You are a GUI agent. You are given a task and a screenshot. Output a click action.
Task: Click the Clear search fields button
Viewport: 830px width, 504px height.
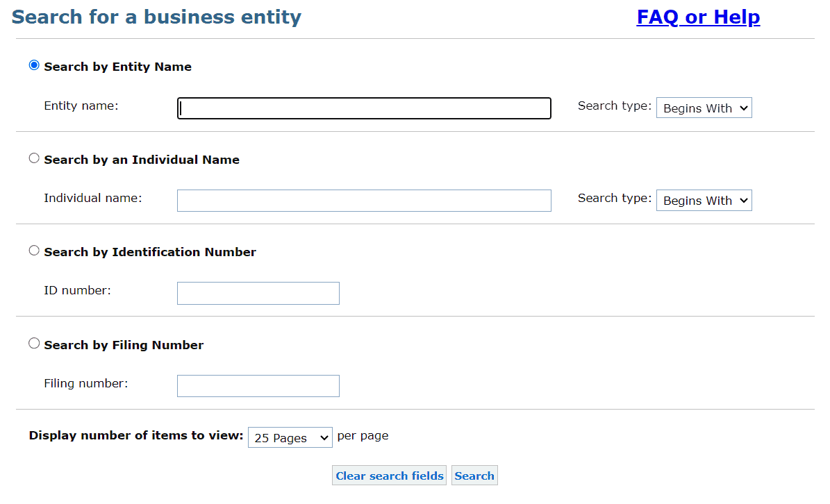(389, 476)
